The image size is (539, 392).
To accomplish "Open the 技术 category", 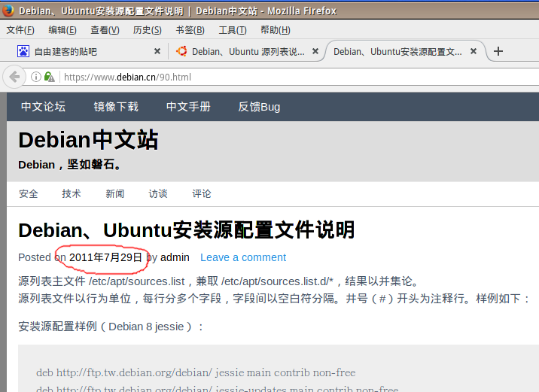I will tap(72, 194).
